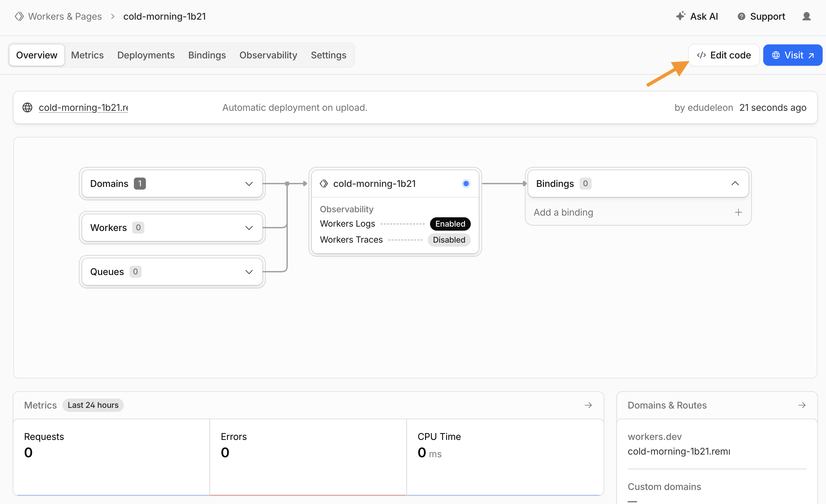Viewport: 826px width, 504px height.
Task: Click the external arrow icon on Visit
Action: pos(811,55)
